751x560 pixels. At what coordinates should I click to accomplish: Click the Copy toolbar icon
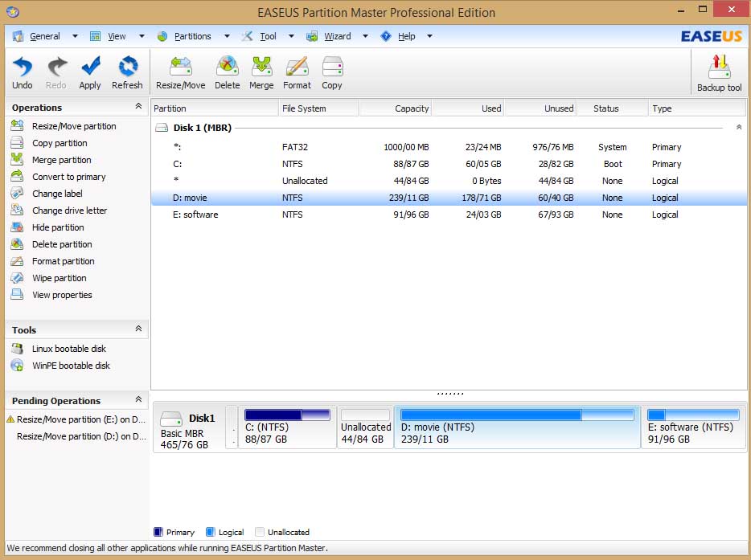tap(332, 72)
